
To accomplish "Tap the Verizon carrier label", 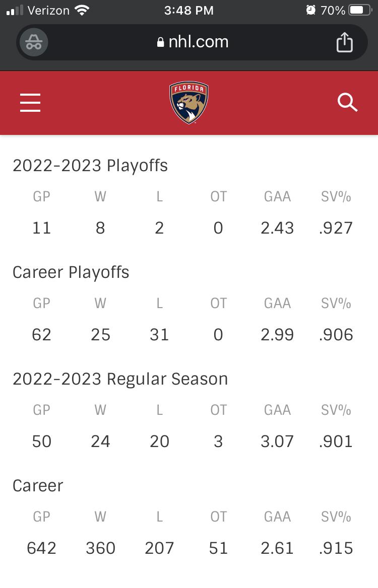I will pyautogui.click(x=48, y=10).
